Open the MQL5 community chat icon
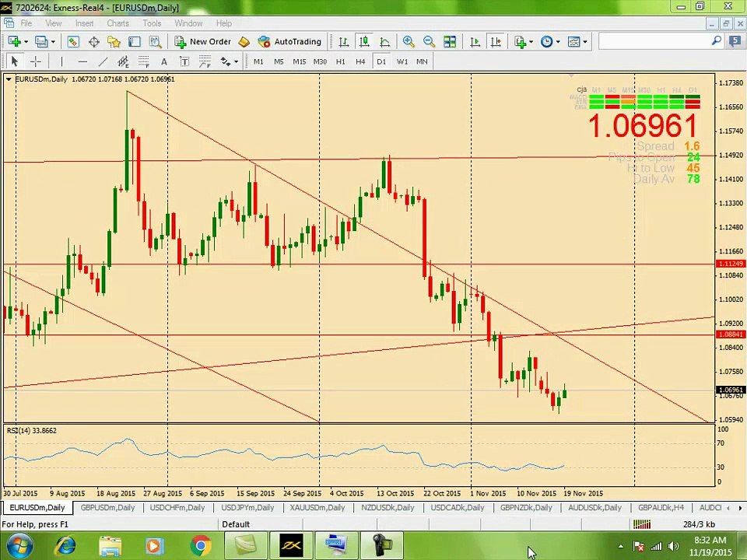 (x=735, y=41)
